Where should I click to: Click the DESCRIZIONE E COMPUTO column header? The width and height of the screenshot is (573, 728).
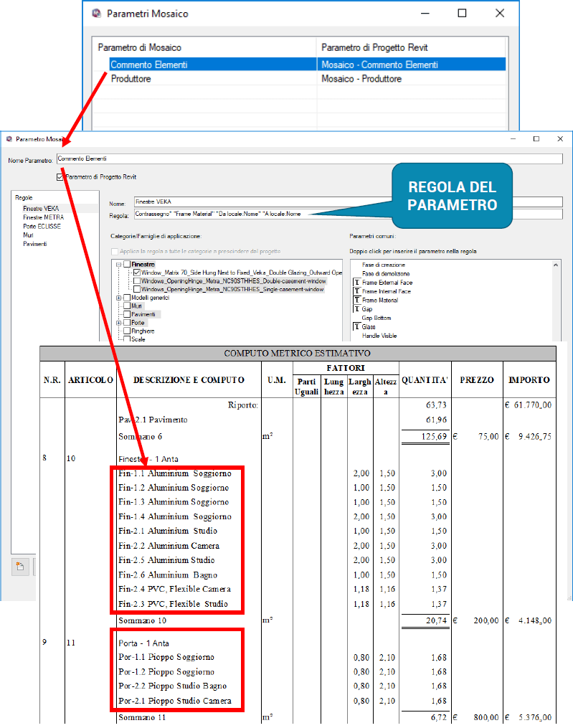pos(189,380)
